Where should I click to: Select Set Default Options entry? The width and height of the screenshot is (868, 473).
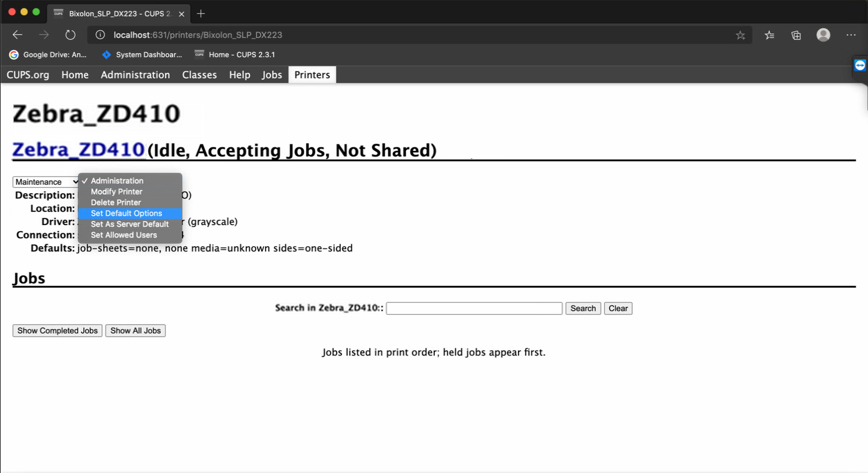point(130,213)
